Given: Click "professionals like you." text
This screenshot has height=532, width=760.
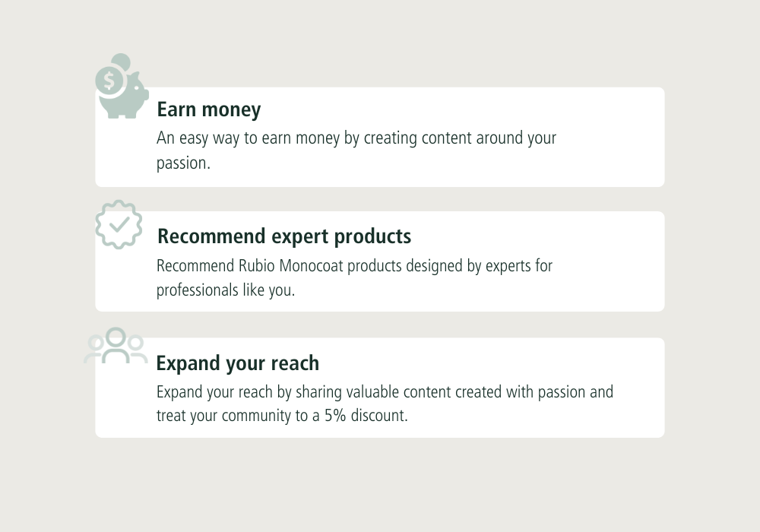Looking at the screenshot, I should pyautogui.click(x=226, y=290).
